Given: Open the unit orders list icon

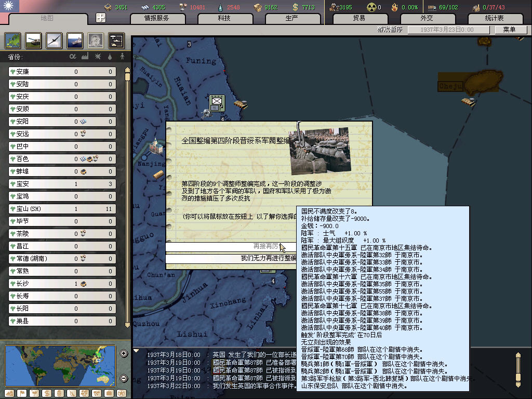Looking at the screenshot, I should 116,41.
